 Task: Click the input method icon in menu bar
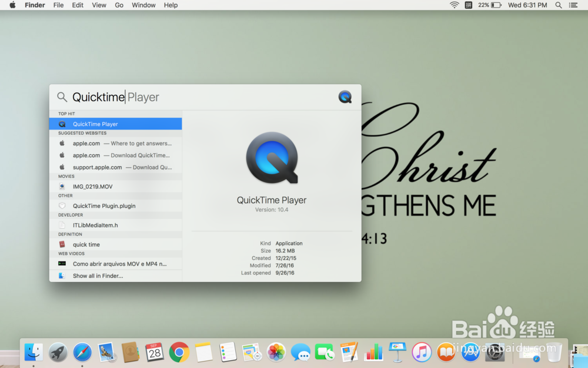469,5
